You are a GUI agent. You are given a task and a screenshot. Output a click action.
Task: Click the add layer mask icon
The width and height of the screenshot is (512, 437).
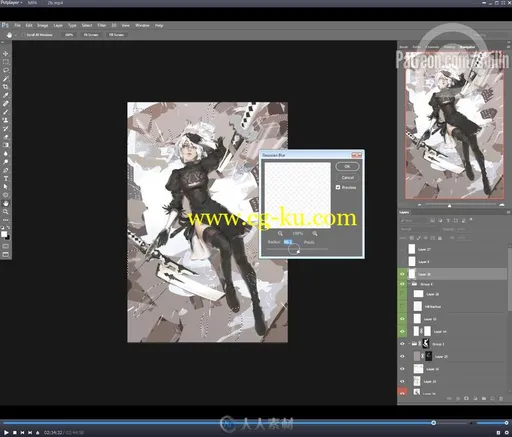pos(466,398)
